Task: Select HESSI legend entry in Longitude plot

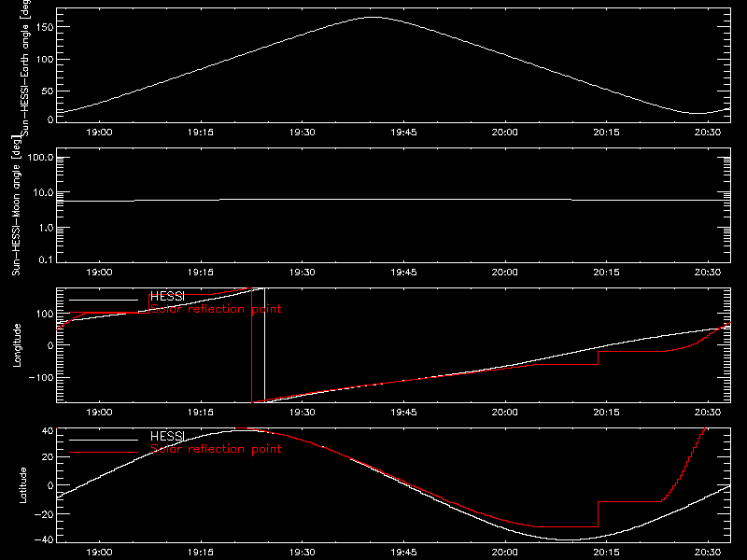Action: click(x=167, y=296)
